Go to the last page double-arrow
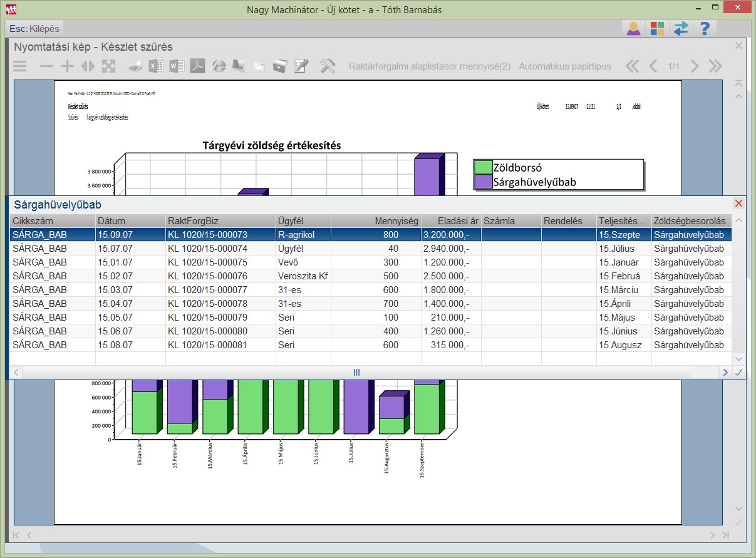756x558 pixels. click(715, 66)
